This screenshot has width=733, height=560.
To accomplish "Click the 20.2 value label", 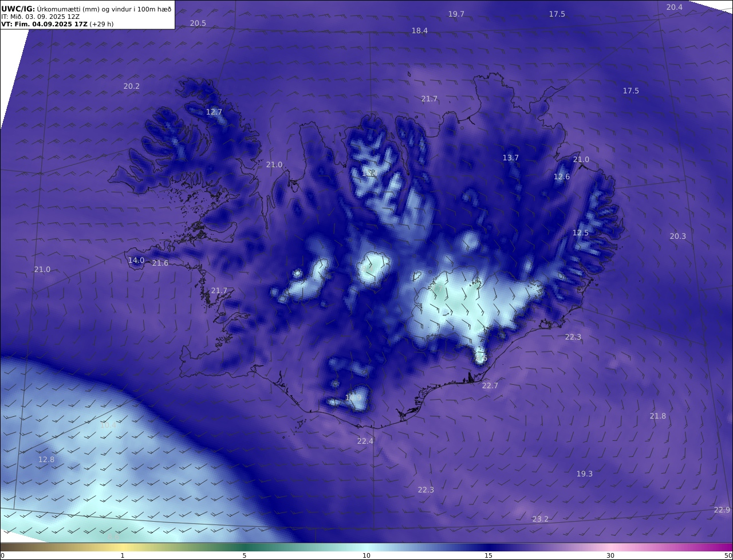I will coord(131,86).
